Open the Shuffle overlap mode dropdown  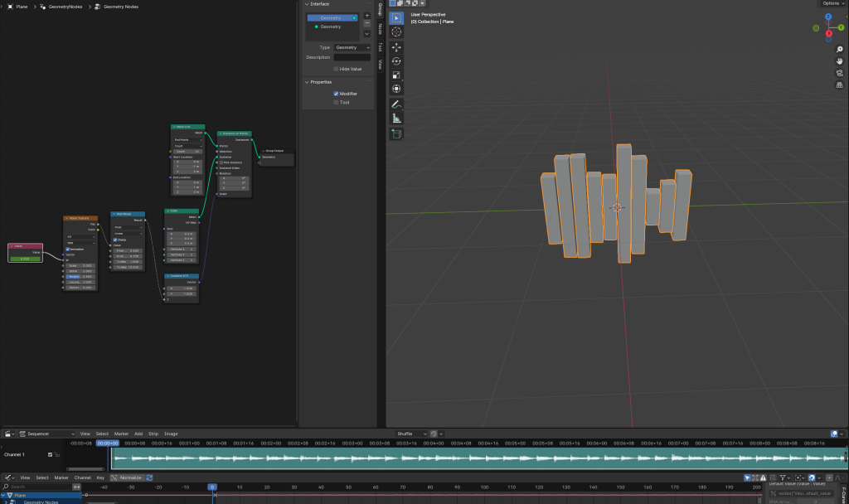pos(410,434)
